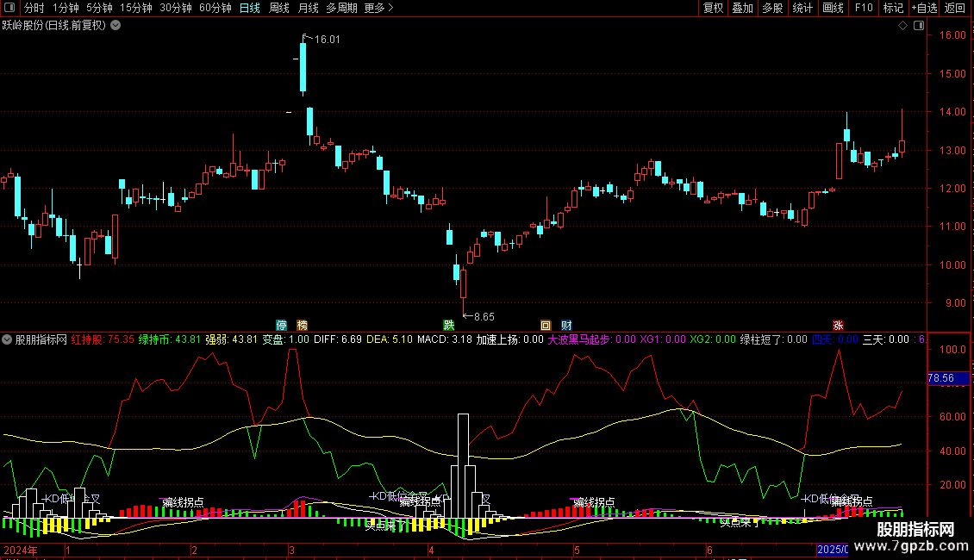Image resolution: width=974 pixels, height=560 pixels.
Task: Select the 60分钟 period
Action: [x=215, y=8]
